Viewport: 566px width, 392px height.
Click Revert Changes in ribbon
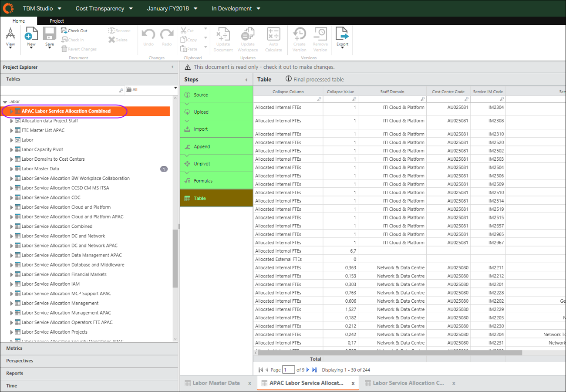click(79, 49)
